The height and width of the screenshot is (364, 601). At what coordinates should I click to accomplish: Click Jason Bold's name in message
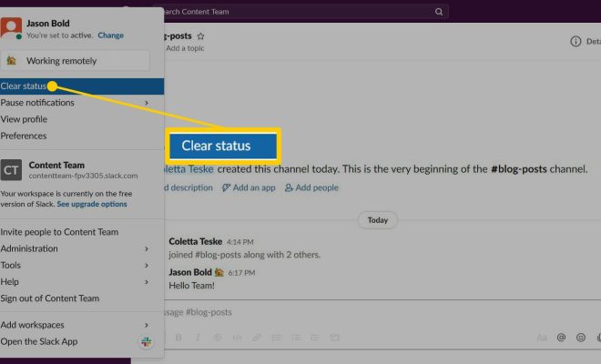pyautogui.click(x=190, y=272)
